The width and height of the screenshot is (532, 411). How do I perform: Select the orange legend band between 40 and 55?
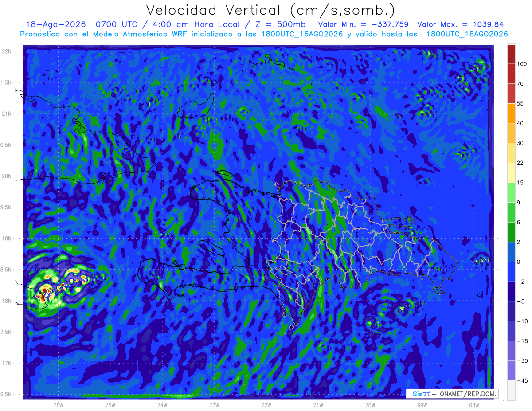(511, 114)
